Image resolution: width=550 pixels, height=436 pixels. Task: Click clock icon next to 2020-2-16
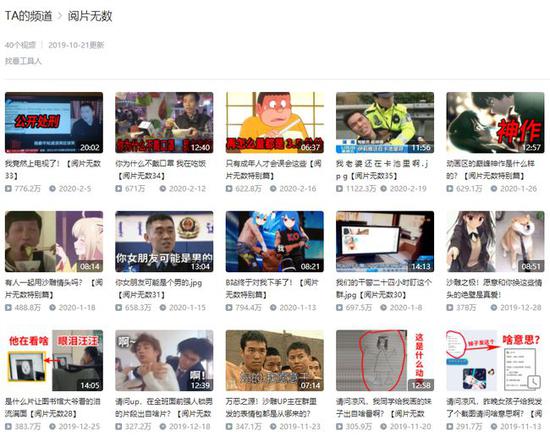tap(273, 189)
